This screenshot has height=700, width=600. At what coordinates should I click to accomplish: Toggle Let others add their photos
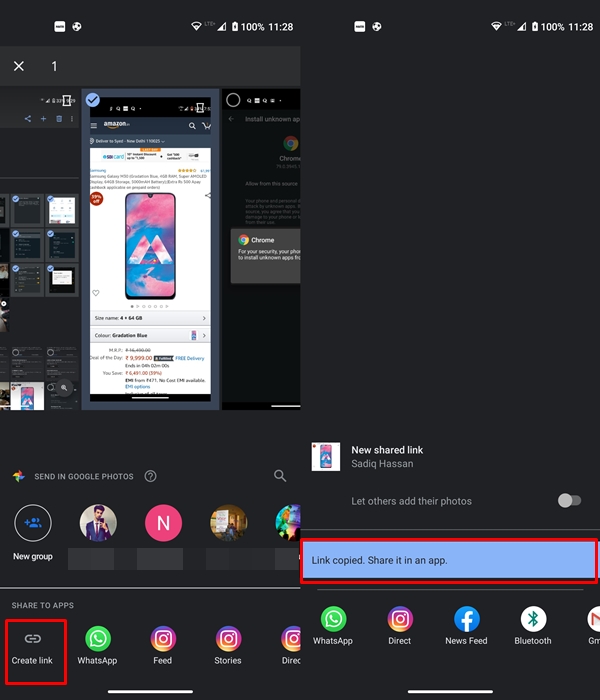click(x=569, y=500)
